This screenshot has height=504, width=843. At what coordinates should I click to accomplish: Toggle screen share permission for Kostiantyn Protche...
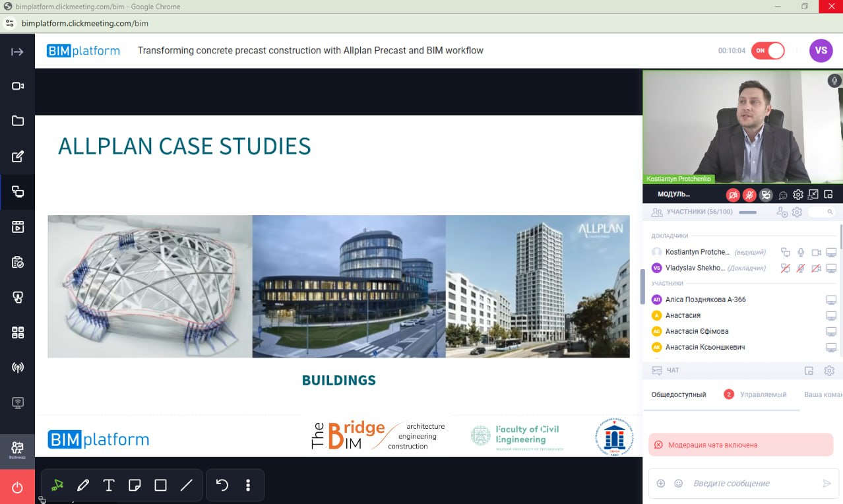(x=785, y=252)
